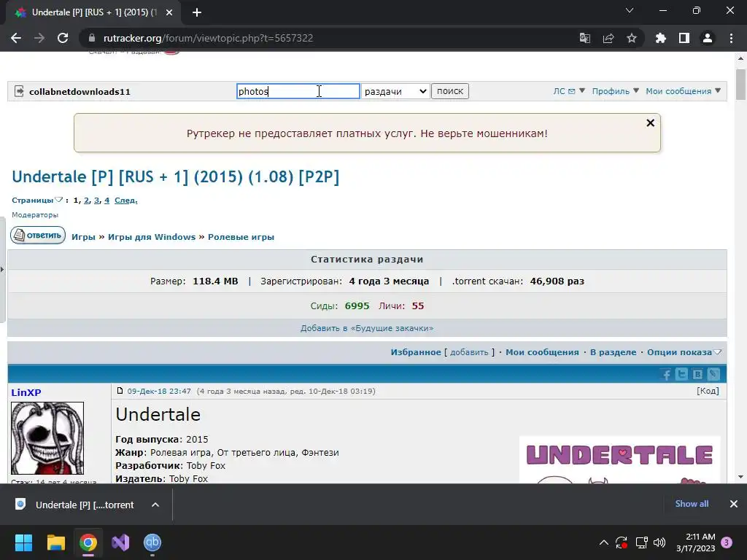
Task: Close the downloads bar
Action: [734, 503]
